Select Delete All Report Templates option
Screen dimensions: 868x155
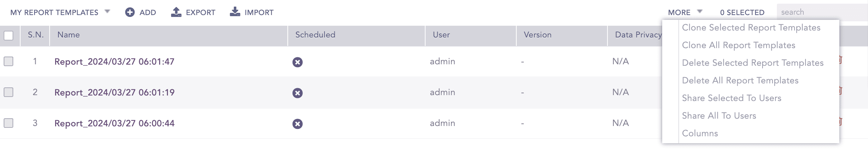click(740, 80)
